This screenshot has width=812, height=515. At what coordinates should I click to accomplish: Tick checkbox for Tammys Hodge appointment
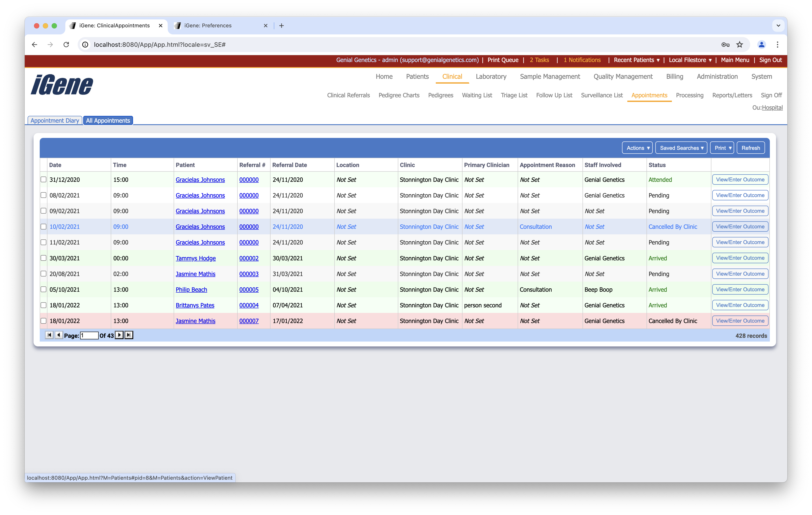click(43, 258)
